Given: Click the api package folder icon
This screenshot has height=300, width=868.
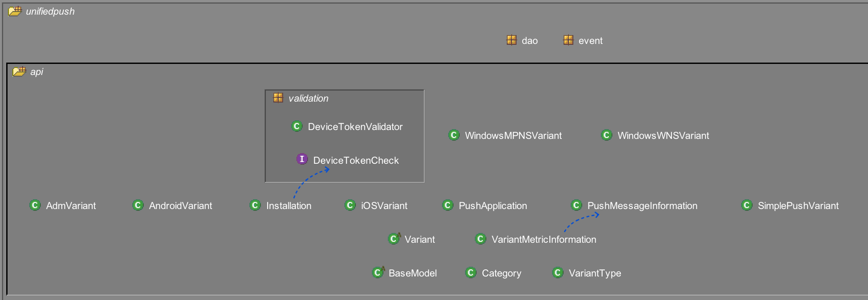Looking at the screenshot, I should pos(19,71).
